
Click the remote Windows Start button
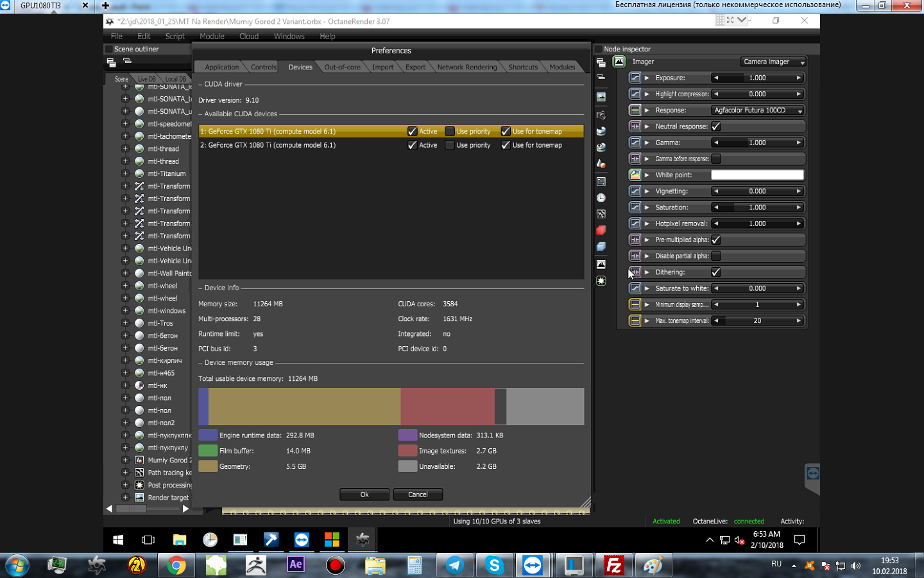(x=118, y=540)
